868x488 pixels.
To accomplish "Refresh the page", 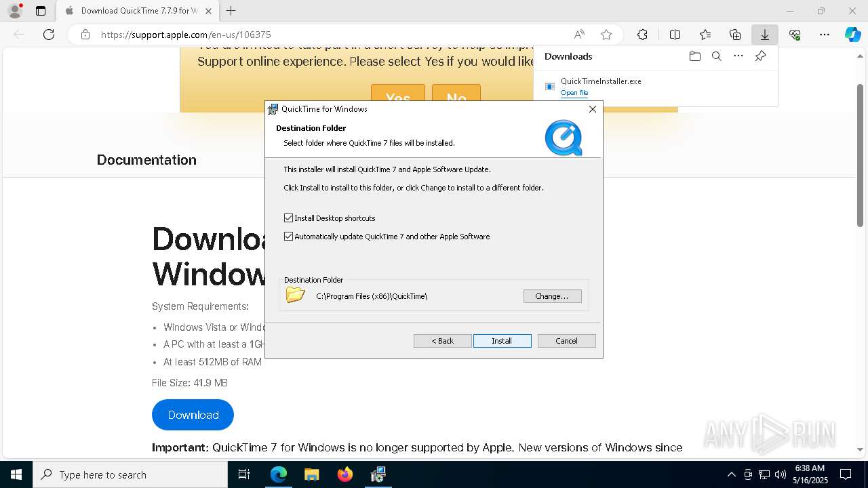I will pos(49,35).
